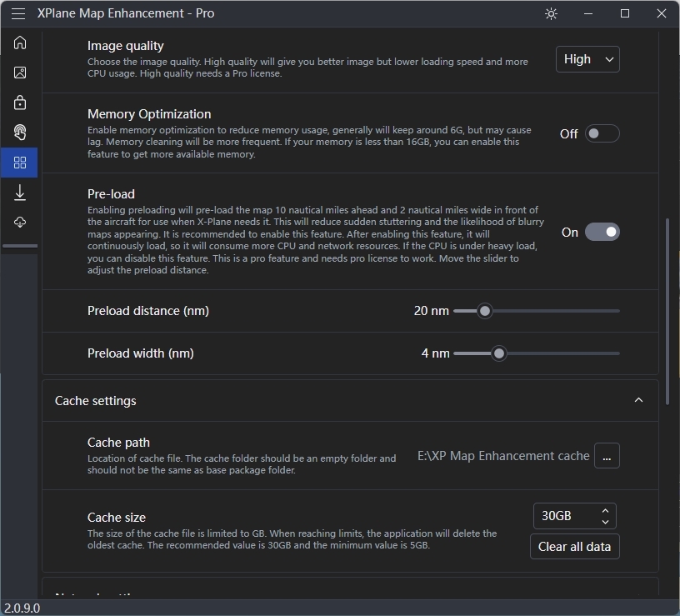Click the Image quality heading
Screen dimensions: 680x616
pyautogui.click(x=125, y=46)
